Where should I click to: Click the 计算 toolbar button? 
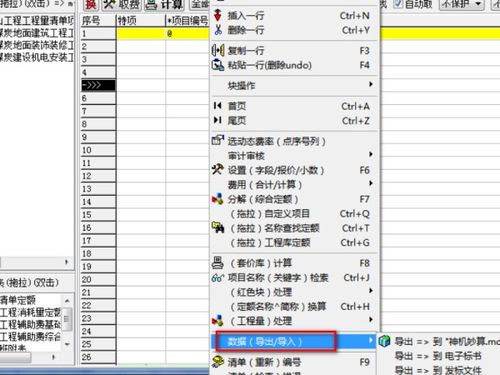[x=165, y=5]
